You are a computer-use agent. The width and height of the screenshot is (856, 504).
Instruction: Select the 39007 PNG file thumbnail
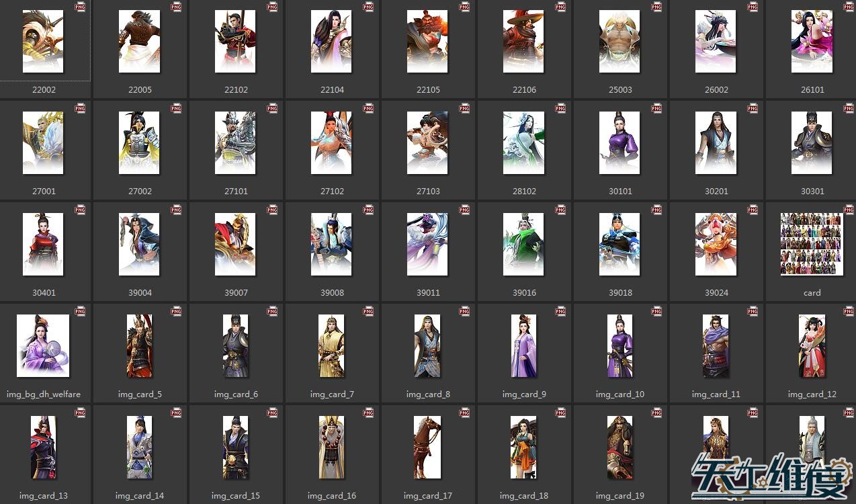tap(235, 245)
